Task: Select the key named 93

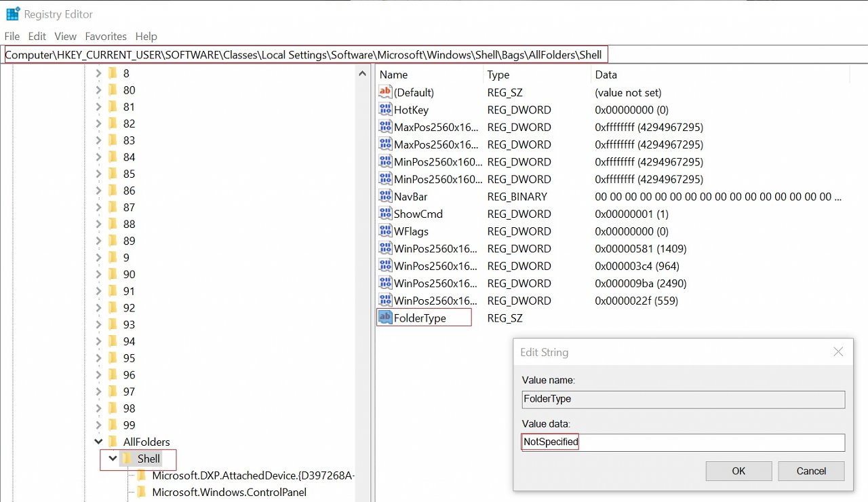Action: [x=129, y=324]
